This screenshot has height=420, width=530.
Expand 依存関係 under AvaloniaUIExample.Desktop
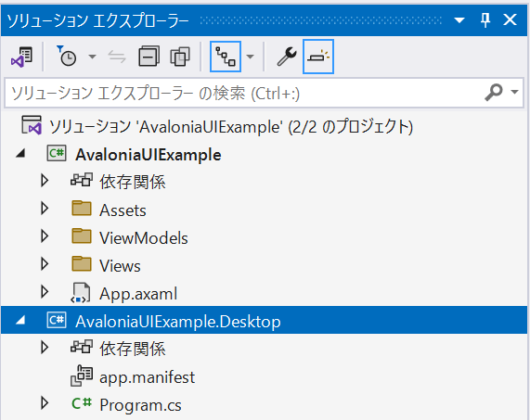45,347
